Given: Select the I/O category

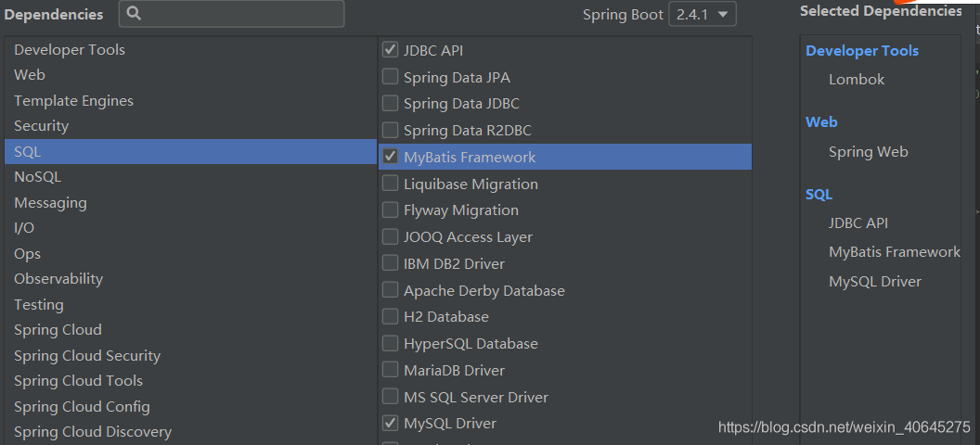Looking at the screenshot, I should (x=190, y=228).
